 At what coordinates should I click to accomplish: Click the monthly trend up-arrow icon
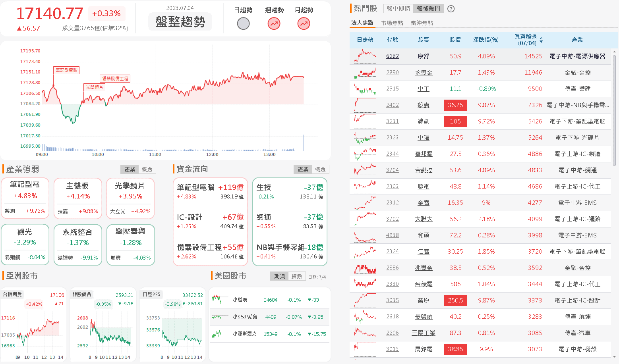(304, 24)
